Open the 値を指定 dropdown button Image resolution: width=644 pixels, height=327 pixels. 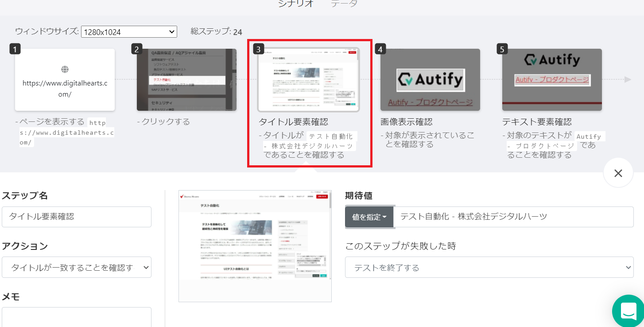369,217
